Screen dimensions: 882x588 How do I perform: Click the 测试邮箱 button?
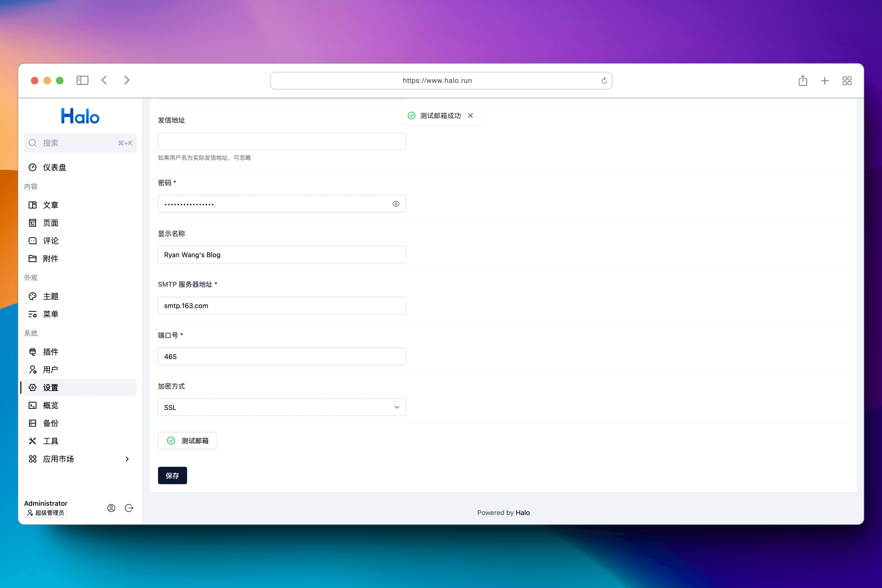click(187, 441)
